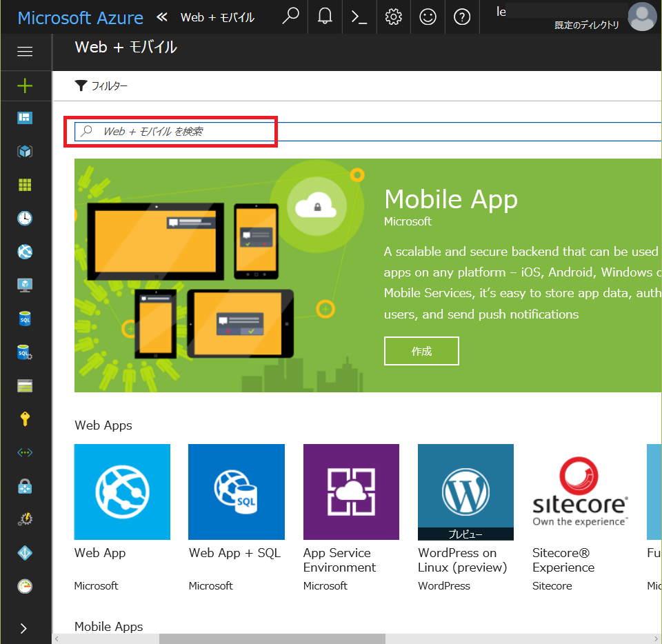
Task: Open App Services globe icon in sidebar
Action: click(x=25, y=252)
